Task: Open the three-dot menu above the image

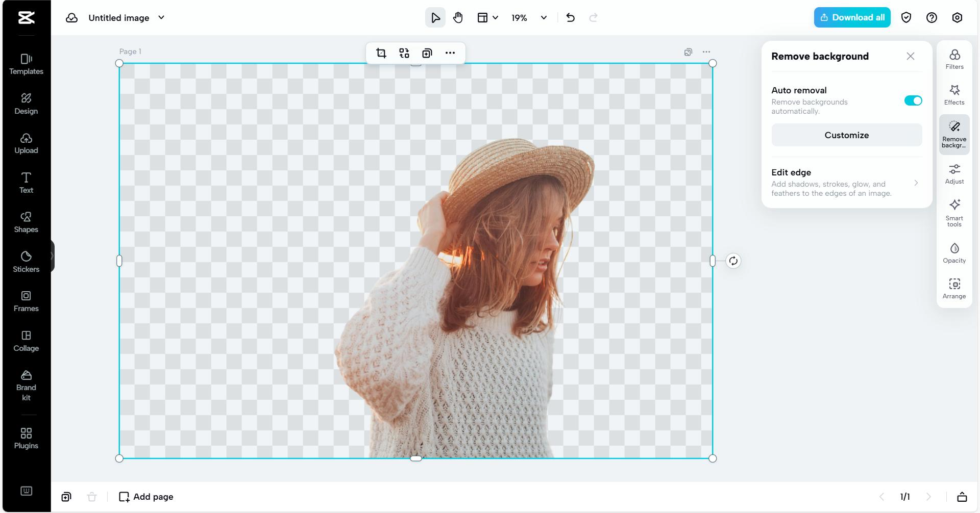Action: point(450,53)
